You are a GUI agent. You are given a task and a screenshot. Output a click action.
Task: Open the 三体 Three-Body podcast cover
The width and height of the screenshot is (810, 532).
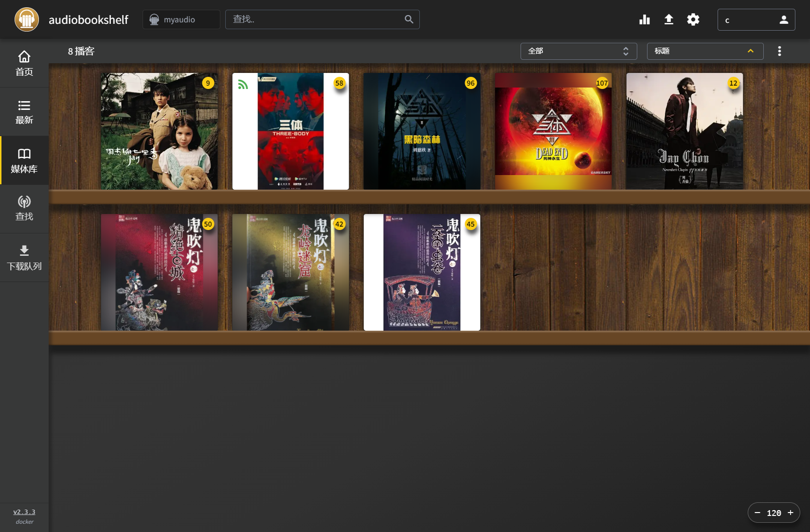(291, 131)
